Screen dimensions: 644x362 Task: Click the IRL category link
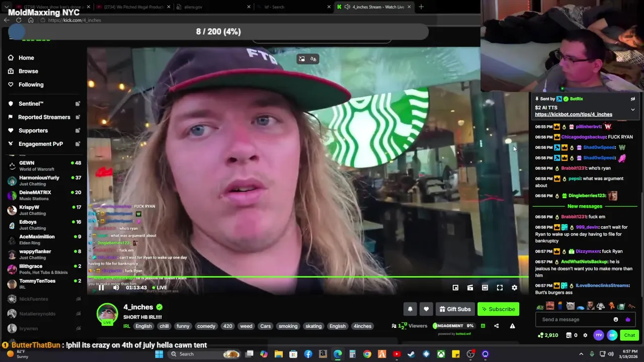pos(127,326)
